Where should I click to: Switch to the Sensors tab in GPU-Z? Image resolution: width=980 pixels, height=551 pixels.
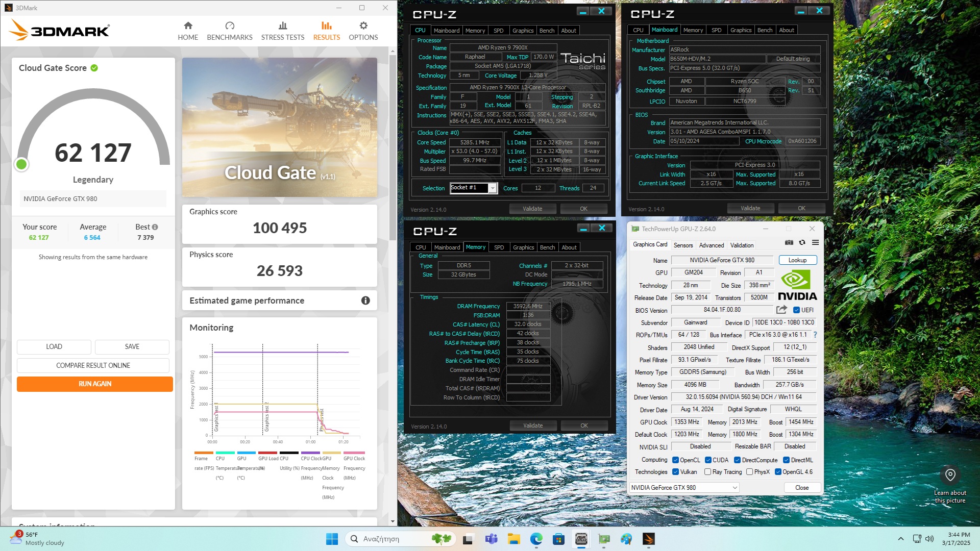tap(683, 245)
